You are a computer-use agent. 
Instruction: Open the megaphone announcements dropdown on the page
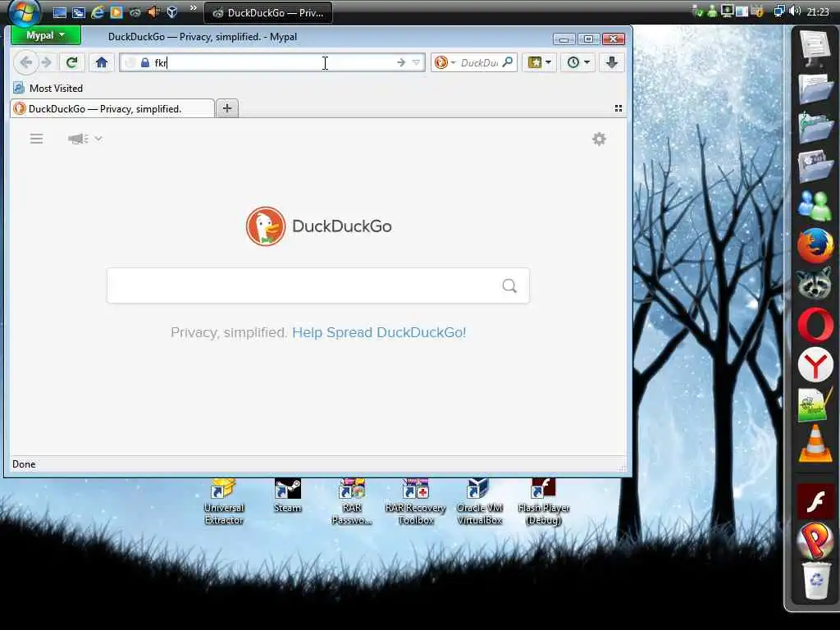[x=84, y=139]
